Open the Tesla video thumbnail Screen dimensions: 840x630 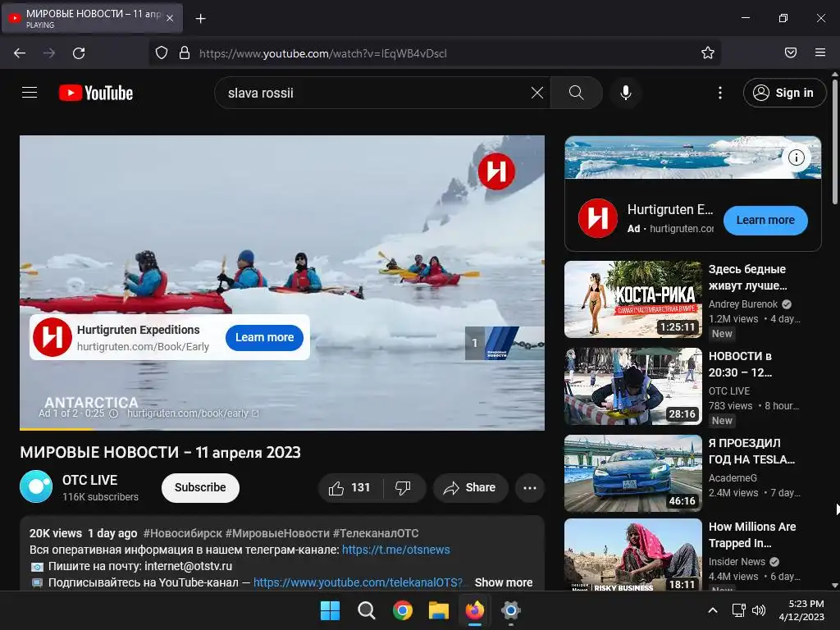[x=633, y=473]
